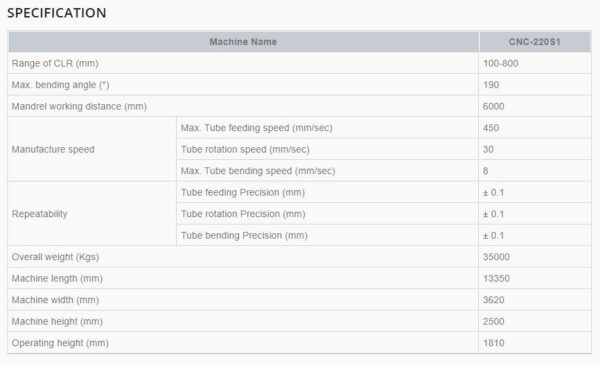The height and width of the screenshot is (365, 600).
Task: Select the Machine Name header cell
Action: (x=243, y=42)
